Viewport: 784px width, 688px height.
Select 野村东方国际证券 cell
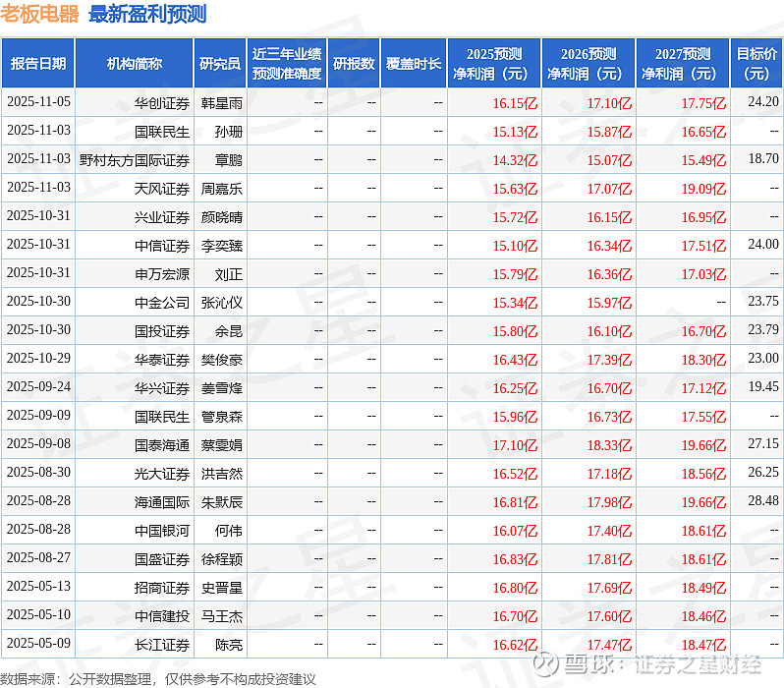tap(135, 160)
